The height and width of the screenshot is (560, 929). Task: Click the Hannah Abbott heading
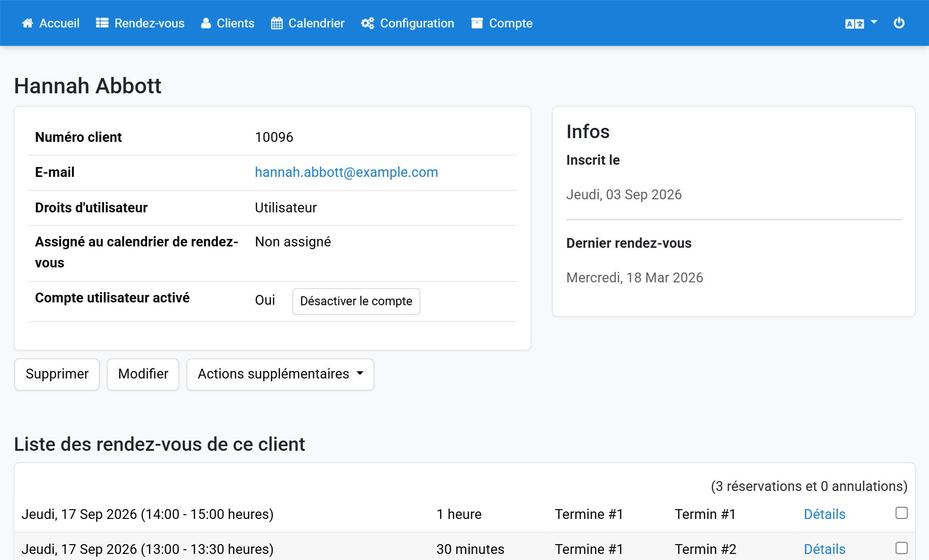[x=88, y=86]
